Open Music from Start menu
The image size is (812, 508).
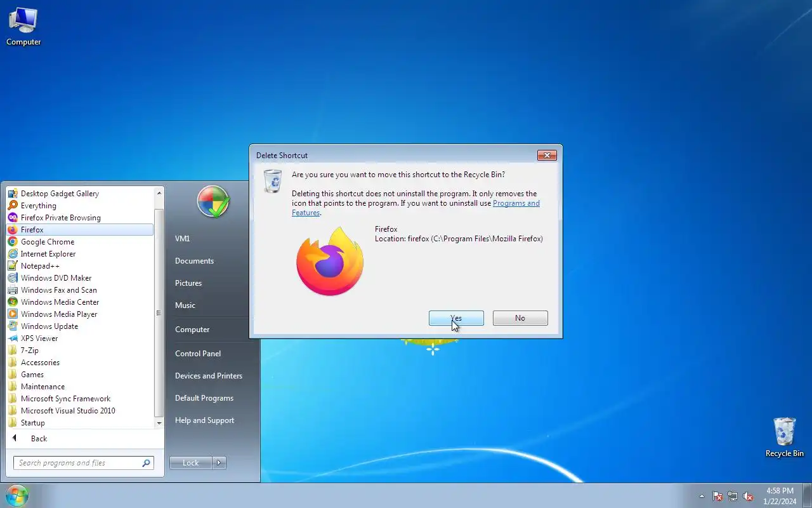click(185, 305)
